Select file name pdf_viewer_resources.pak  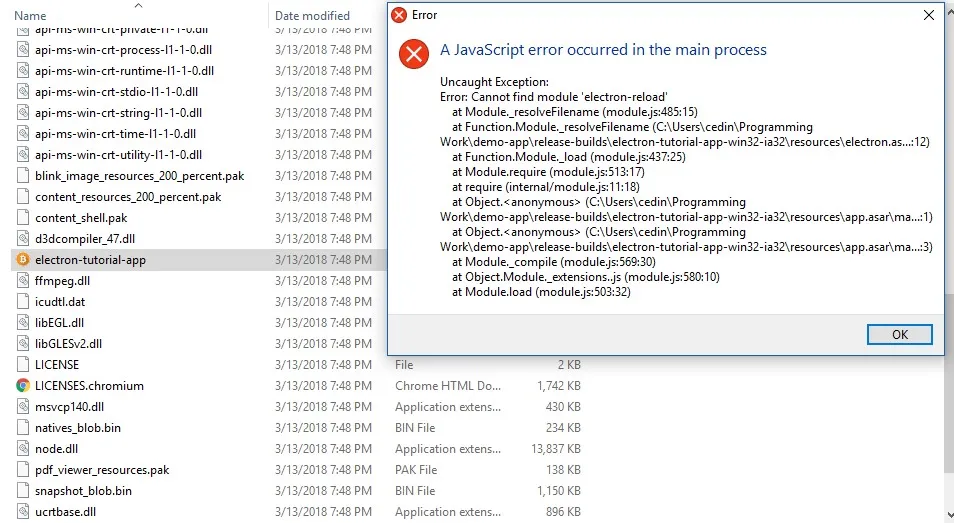pyautogui.click(x=102, y=469)
